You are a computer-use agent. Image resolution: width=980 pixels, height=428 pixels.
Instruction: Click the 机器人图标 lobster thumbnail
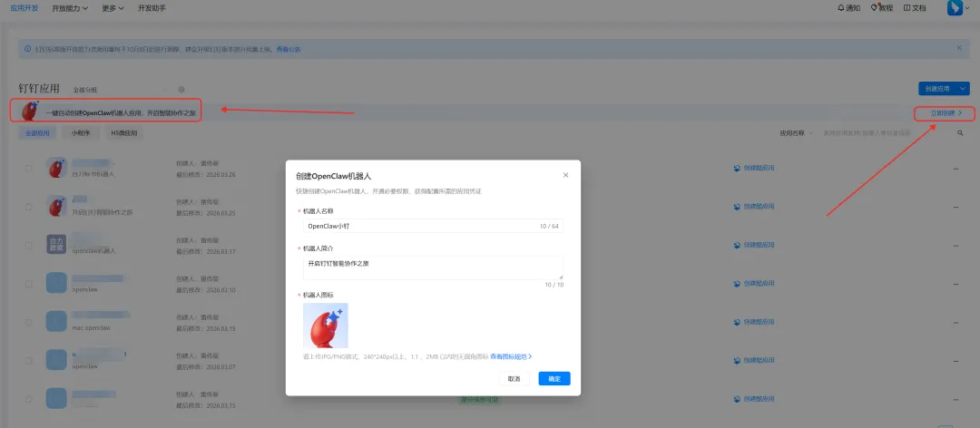(x=326, y=326)
